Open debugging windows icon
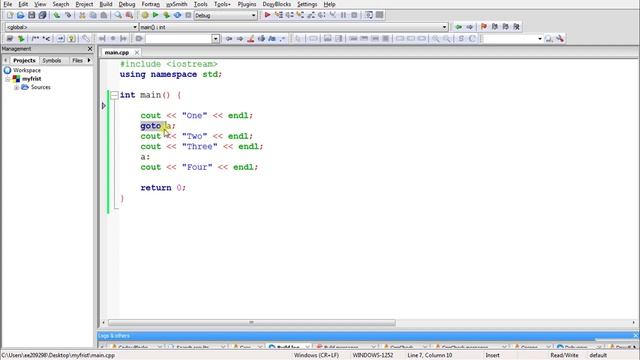Viewport: 640px width, 360px height. point(369,15)
